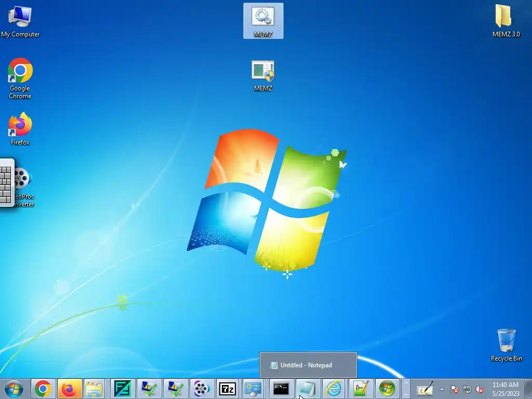Open the My Computer desktop icon
The width and height of the screenshot is (532, 399).
coord(20,21)
